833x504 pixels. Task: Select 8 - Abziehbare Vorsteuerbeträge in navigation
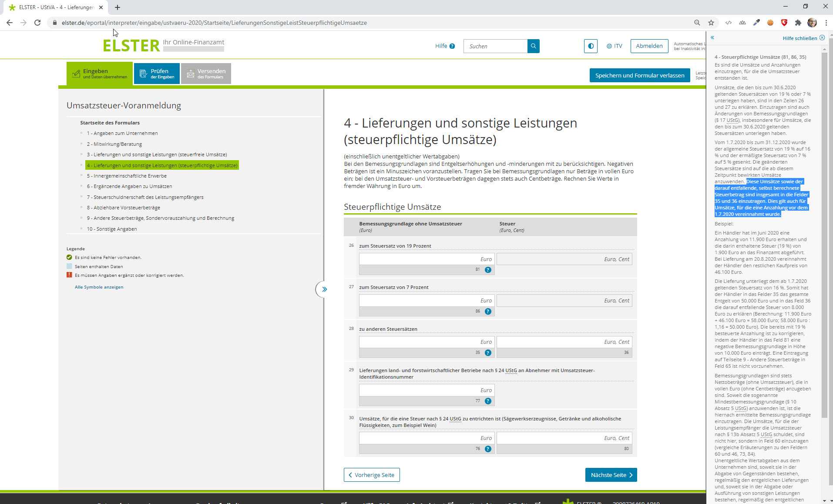click(123, 208)
